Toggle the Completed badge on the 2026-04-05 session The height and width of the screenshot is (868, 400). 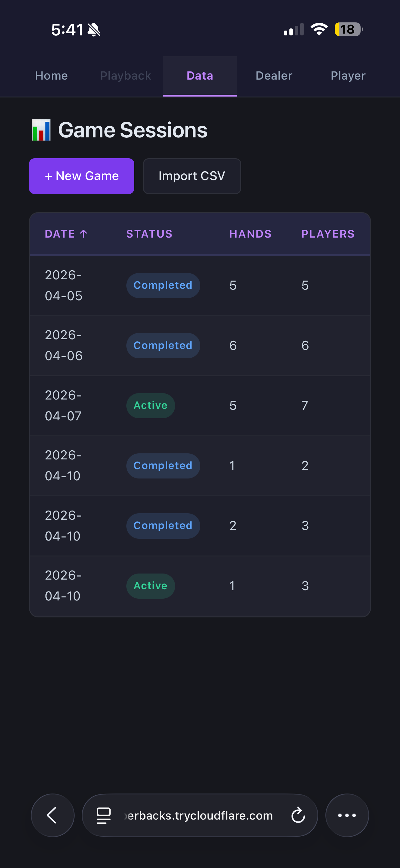(163, 285)
